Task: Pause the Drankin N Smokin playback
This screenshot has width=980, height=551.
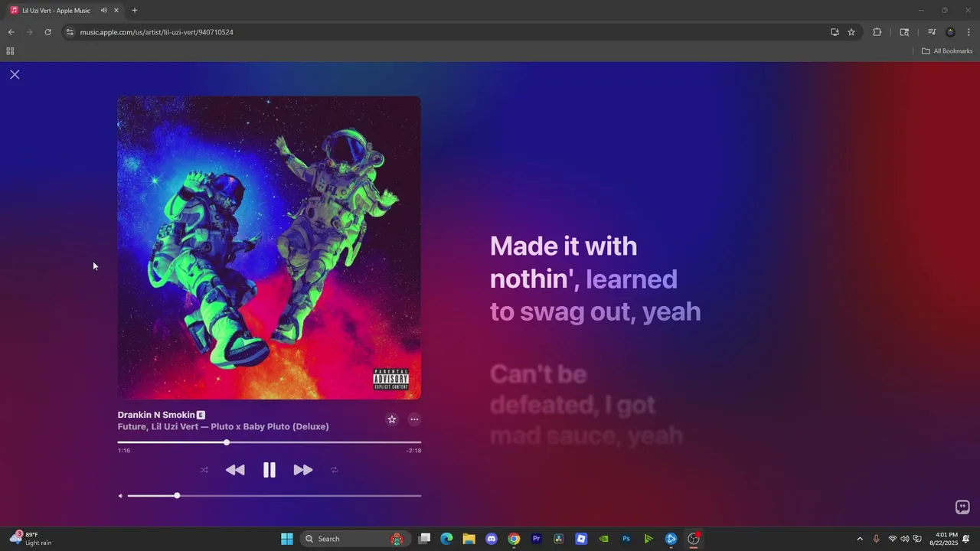Action: [x=269, y=470]
